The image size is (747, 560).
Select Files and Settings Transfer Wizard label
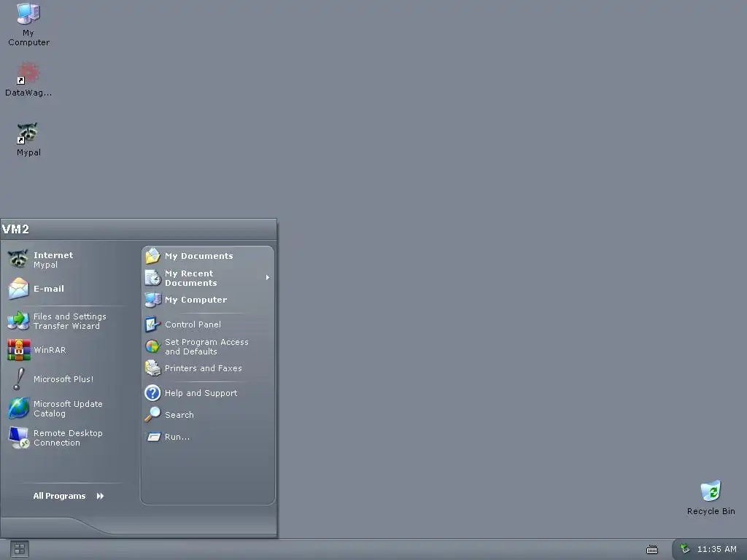[69, 321]
